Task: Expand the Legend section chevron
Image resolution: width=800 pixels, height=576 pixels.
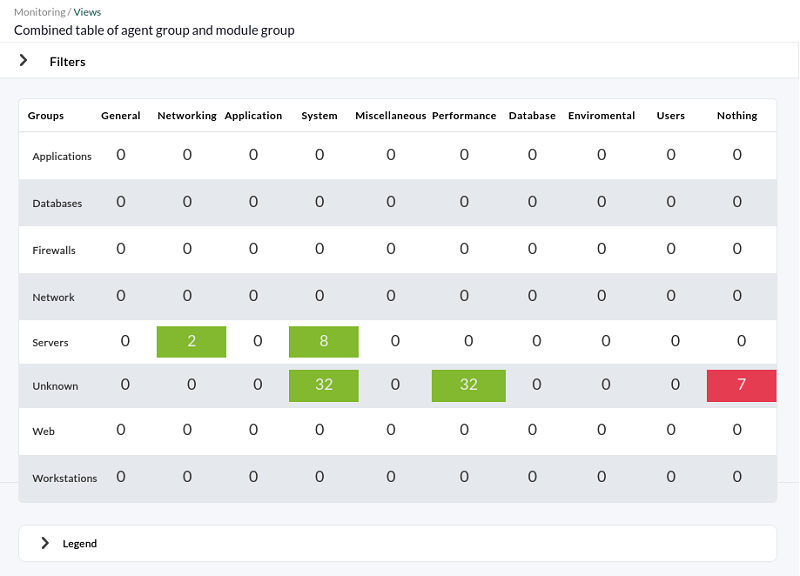Action: coord(45,543)
